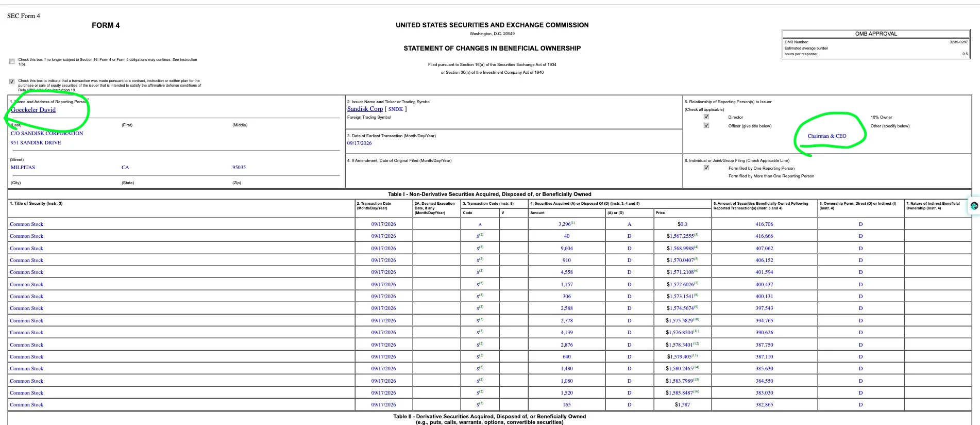The width and height of the screenshot is (980, 425).
Task: Click the CA state value
Action: [x=125, y=168]
